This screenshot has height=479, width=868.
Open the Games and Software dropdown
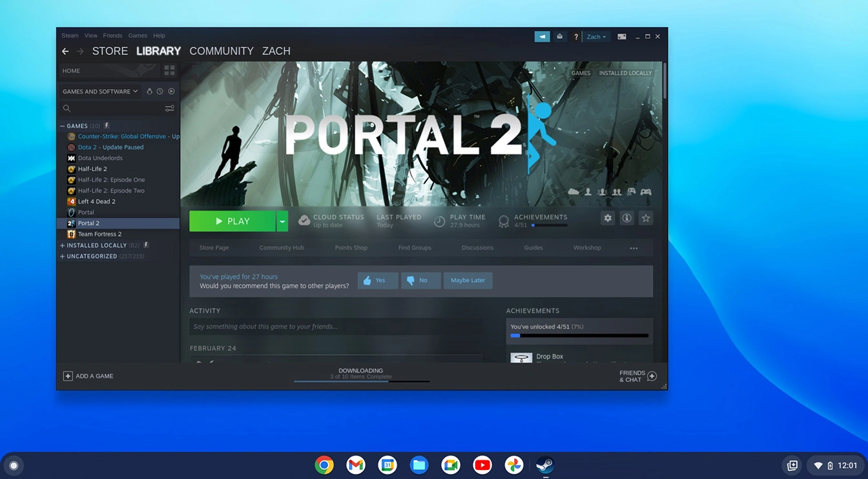tap(100, 92)
